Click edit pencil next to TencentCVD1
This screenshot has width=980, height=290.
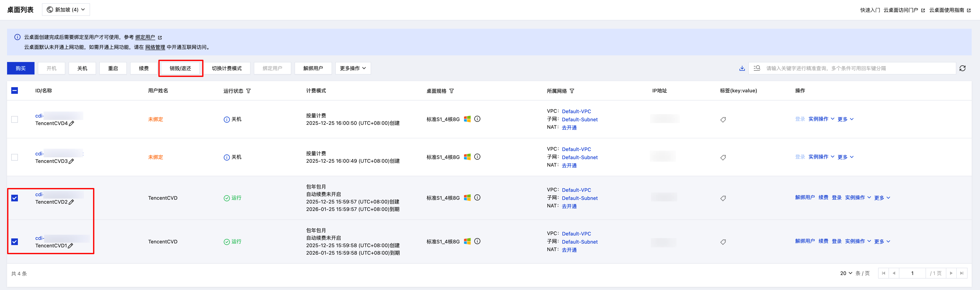point(70,246)
